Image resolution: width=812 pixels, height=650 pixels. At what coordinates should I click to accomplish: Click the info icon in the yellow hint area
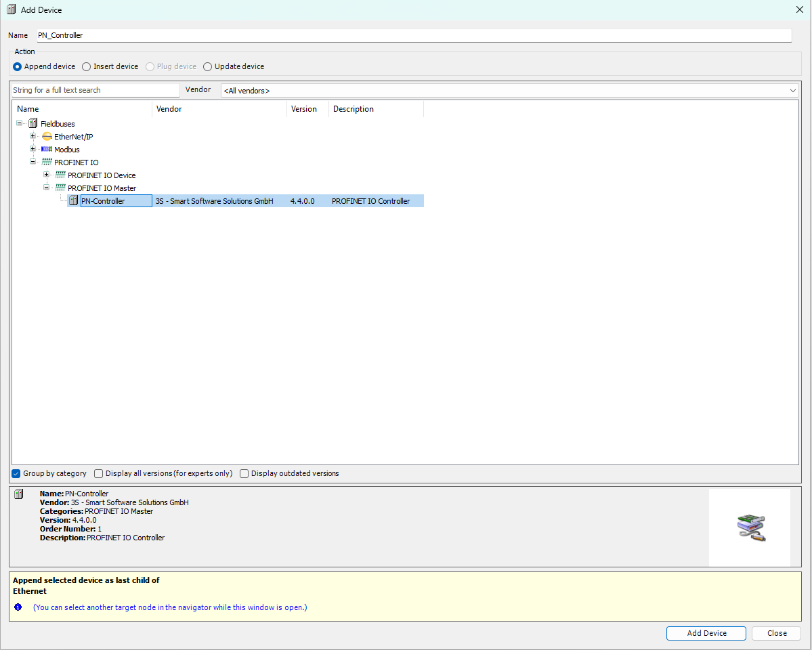point(18,607)
